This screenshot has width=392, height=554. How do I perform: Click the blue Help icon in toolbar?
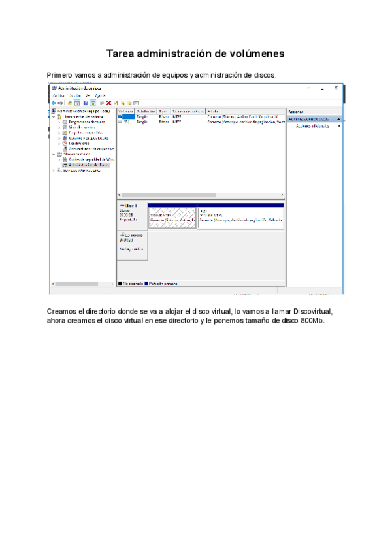click(85, 103)
